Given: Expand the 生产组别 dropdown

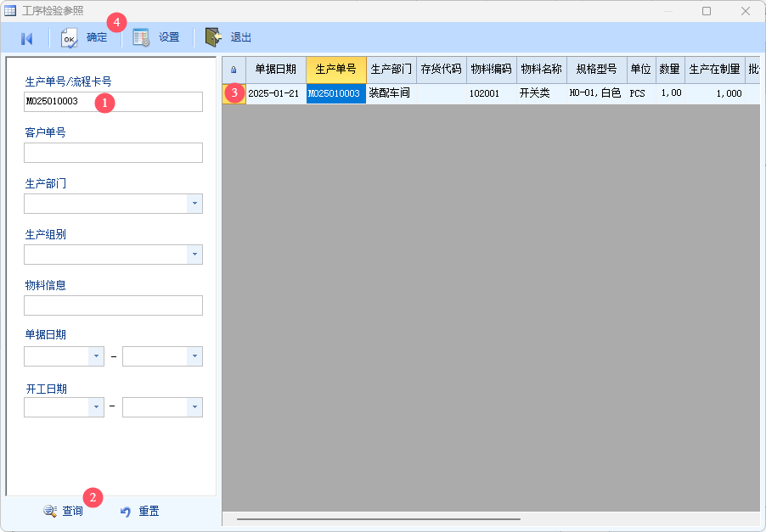Looking at the screenshot, I should [x=194, y=255].
